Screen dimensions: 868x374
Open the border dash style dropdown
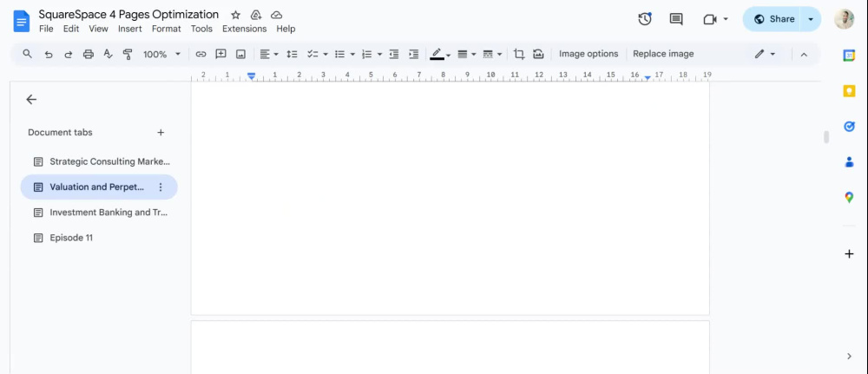492,54
